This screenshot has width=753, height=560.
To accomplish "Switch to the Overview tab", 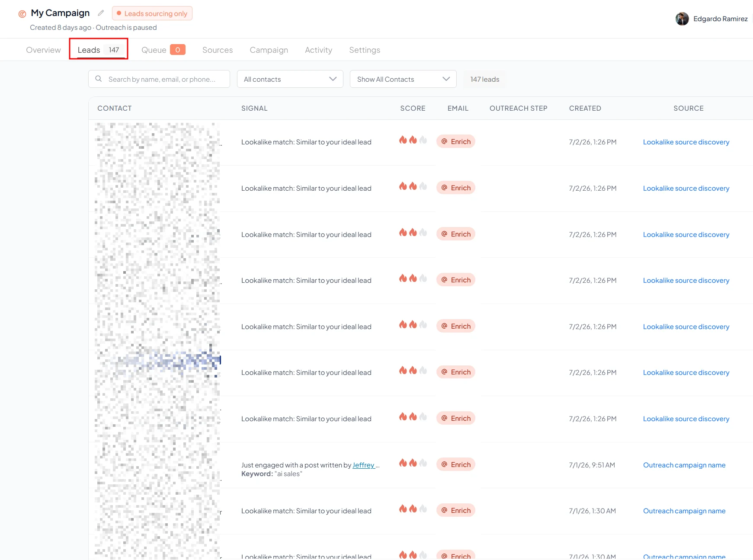I will [43, 50].
